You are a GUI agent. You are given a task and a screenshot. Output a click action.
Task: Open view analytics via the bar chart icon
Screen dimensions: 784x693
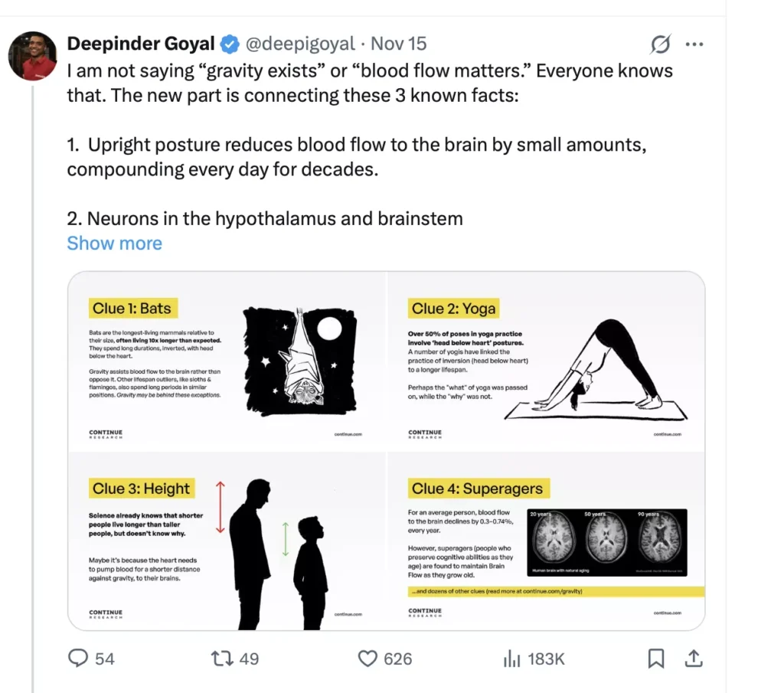[x=512, y=658]
